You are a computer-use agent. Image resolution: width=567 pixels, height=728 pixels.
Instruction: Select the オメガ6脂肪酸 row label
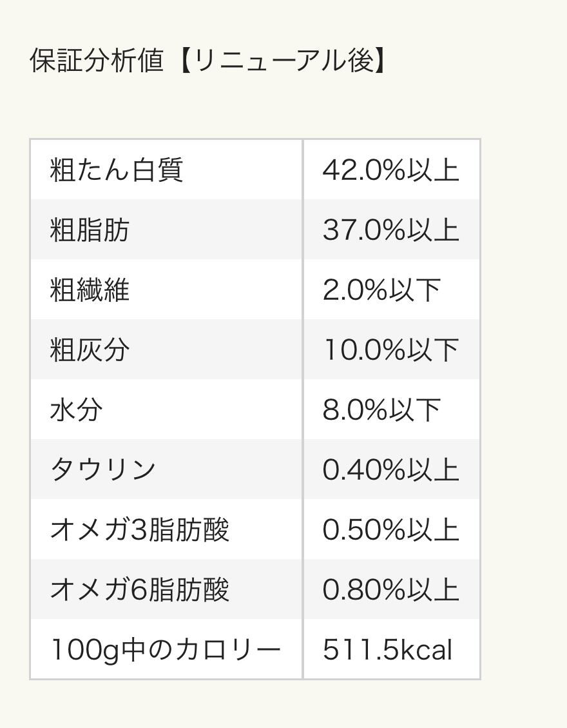tap(140, 590)
